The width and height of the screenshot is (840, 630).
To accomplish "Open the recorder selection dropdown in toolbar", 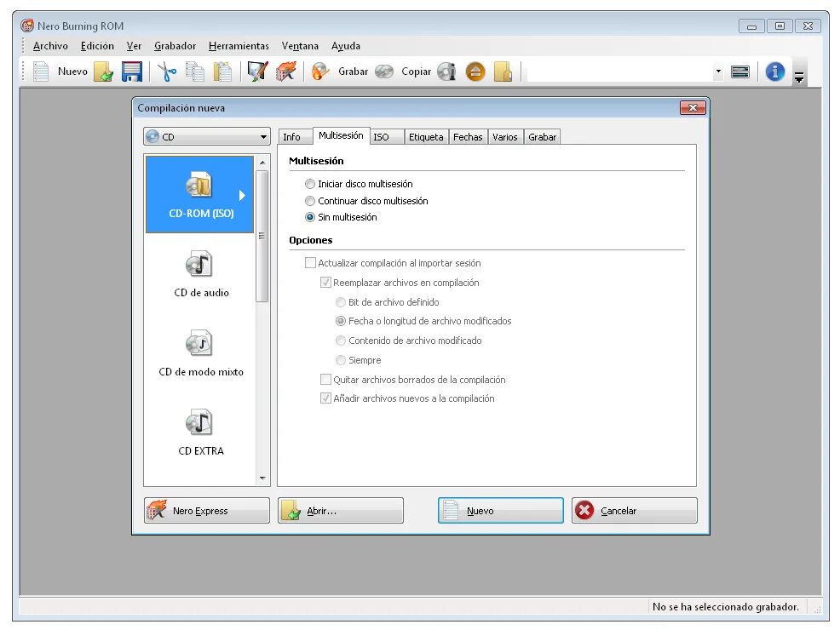I will pyautogui.click(x=718, y=72).
